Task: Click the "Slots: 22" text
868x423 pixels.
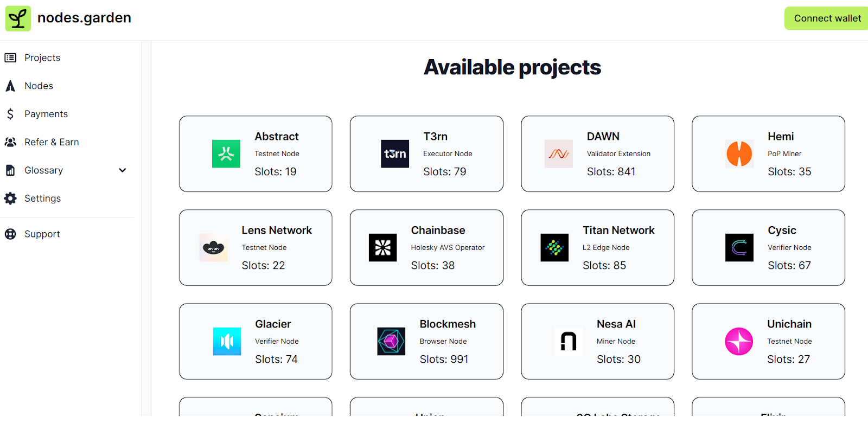Action: (x=263, y=266)
